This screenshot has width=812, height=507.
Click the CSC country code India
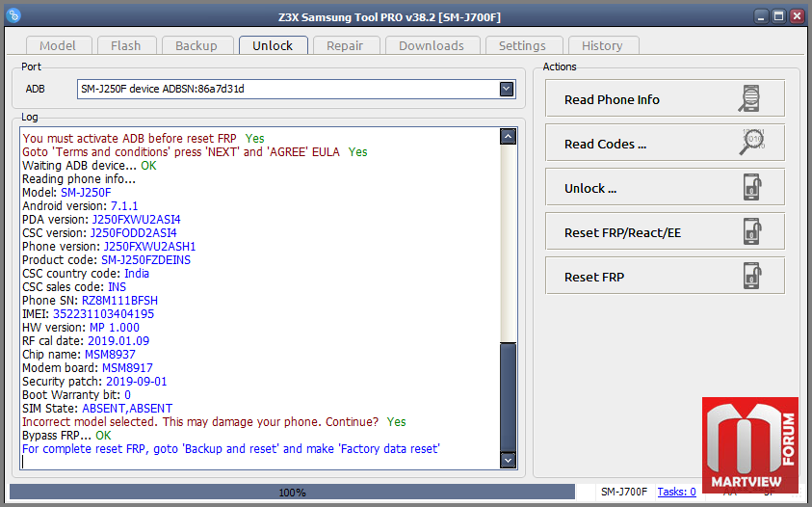pyautogui.click(x=137, y=273)
